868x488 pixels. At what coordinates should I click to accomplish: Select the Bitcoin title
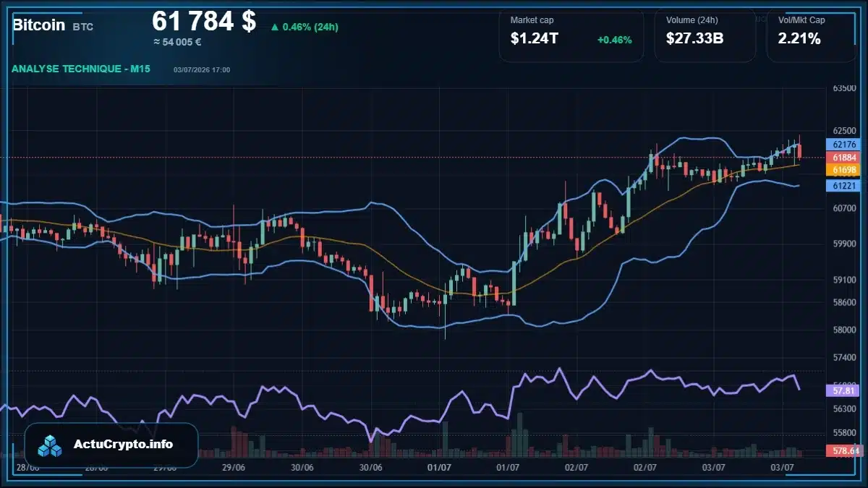coord(38,25)
